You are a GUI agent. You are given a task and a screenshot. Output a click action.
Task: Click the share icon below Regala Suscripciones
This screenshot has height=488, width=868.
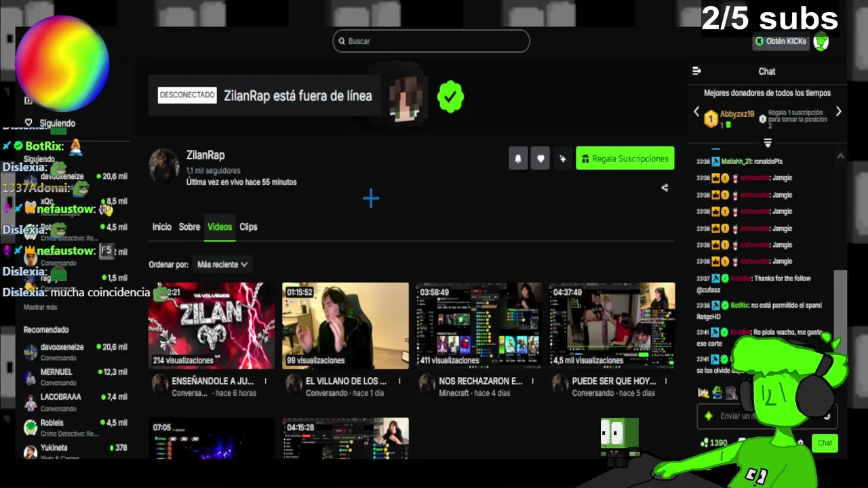665,188
